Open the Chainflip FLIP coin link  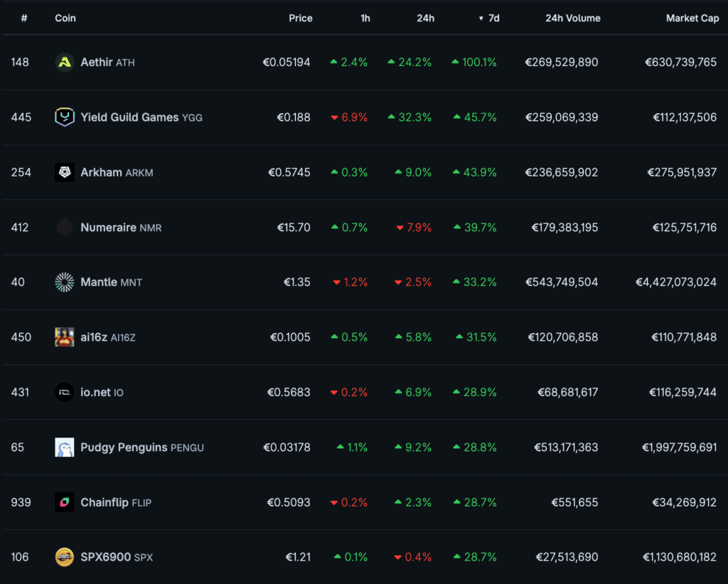[x=116, y=502]
